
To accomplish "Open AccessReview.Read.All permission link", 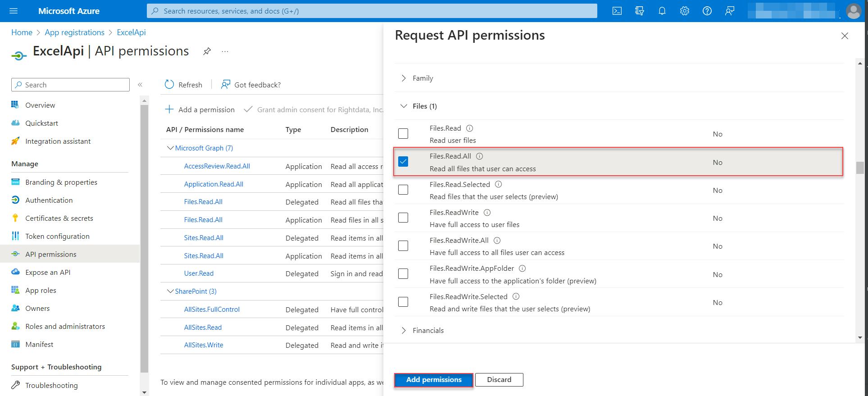I will click(217, 166).
